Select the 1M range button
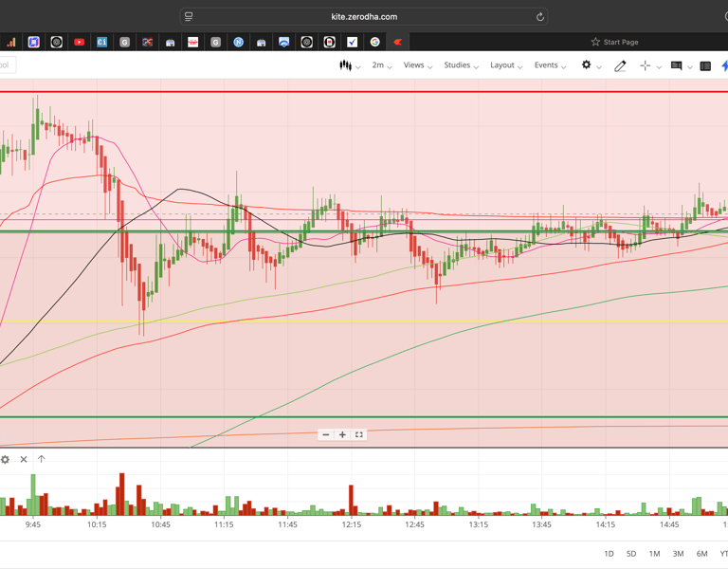 654,554
